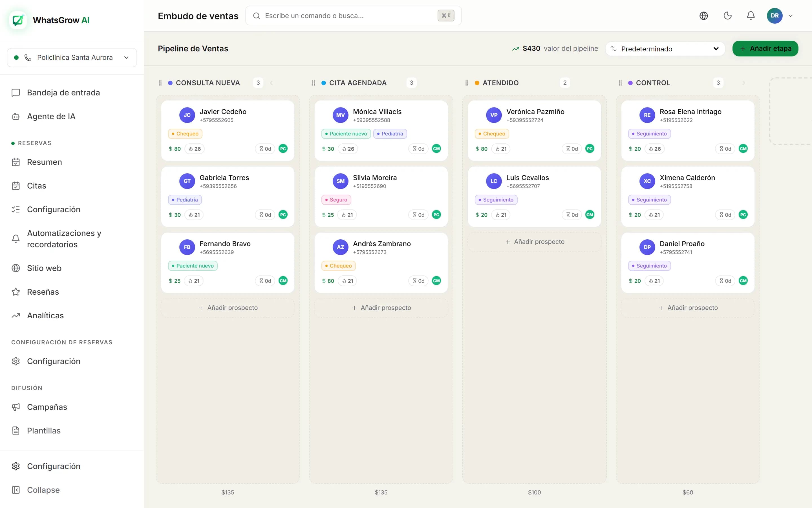This screenshot has width=812, height=508.
Task: Click the $ 80 value on Andrés Zambrano
Action: pyautogui.click(x=328, y=281)
